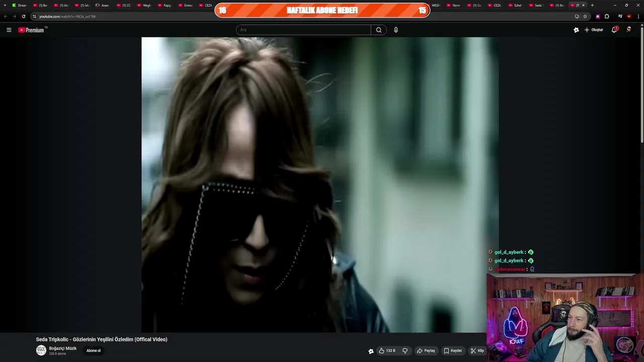View site info icon in address bar
Viewport: 644px width, 362px height.
34,16
